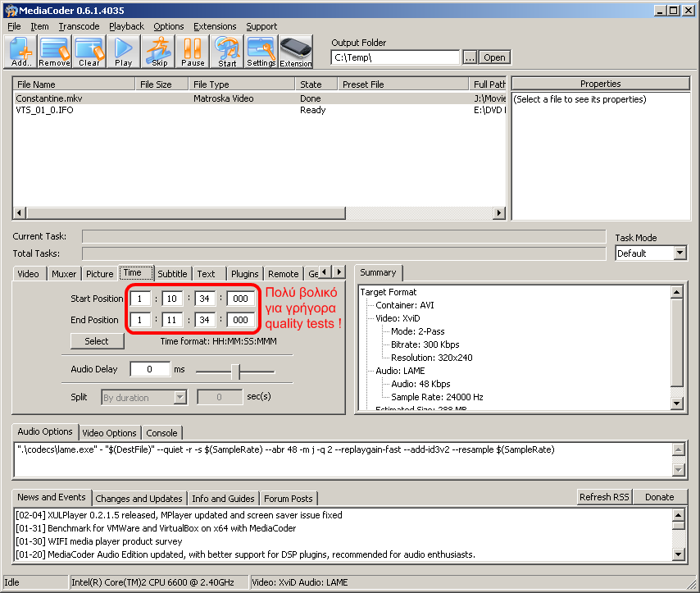
Task: Click the Extension toolbar icon
Action: point(296,52)
